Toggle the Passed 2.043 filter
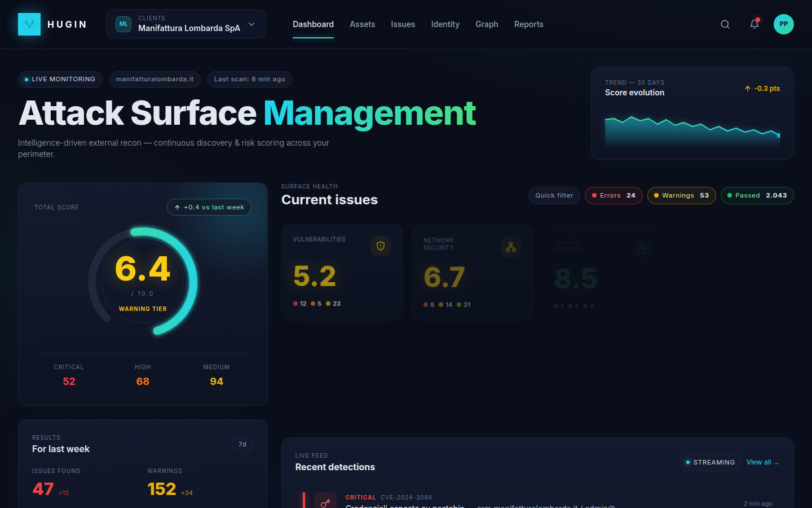The width and height of the screenshot is (812, 508). tap(757, 195)
